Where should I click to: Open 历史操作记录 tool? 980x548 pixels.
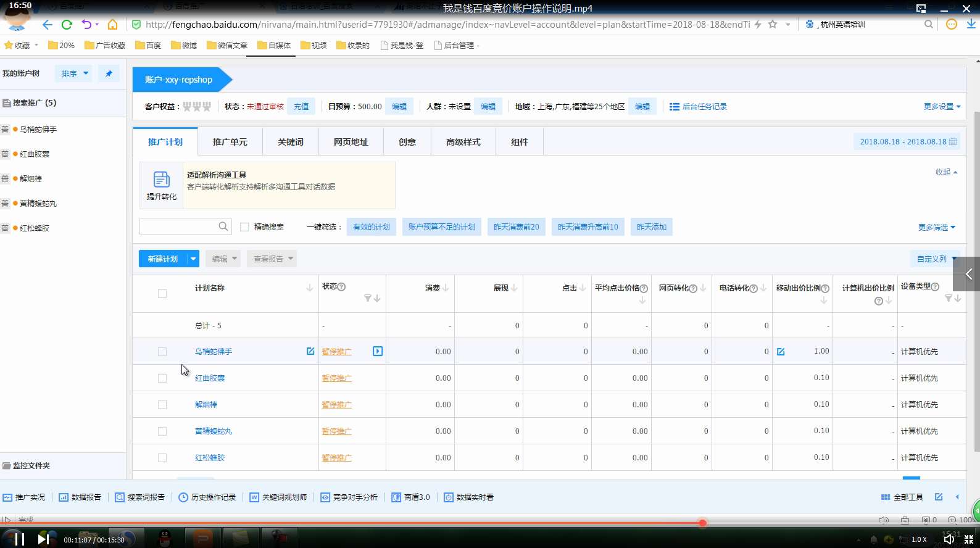tap(207, 497)
